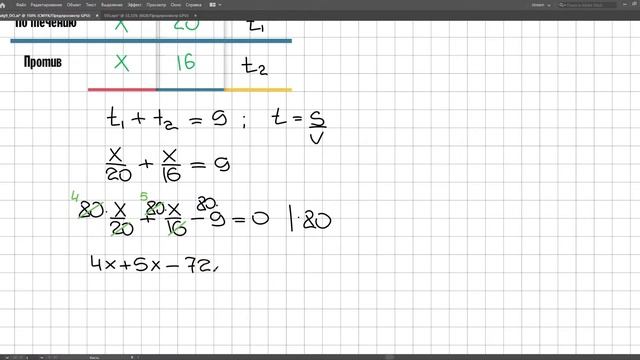Open the Редактирование menu

46,5
